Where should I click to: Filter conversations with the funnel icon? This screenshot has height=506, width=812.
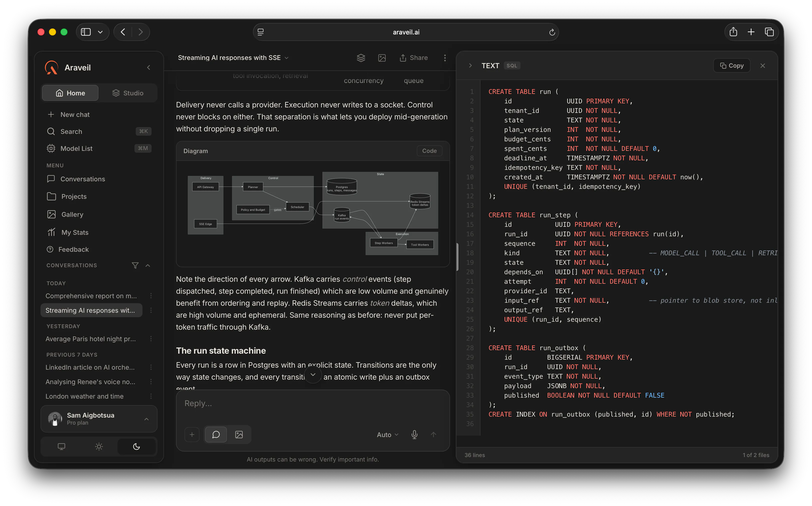135,265
